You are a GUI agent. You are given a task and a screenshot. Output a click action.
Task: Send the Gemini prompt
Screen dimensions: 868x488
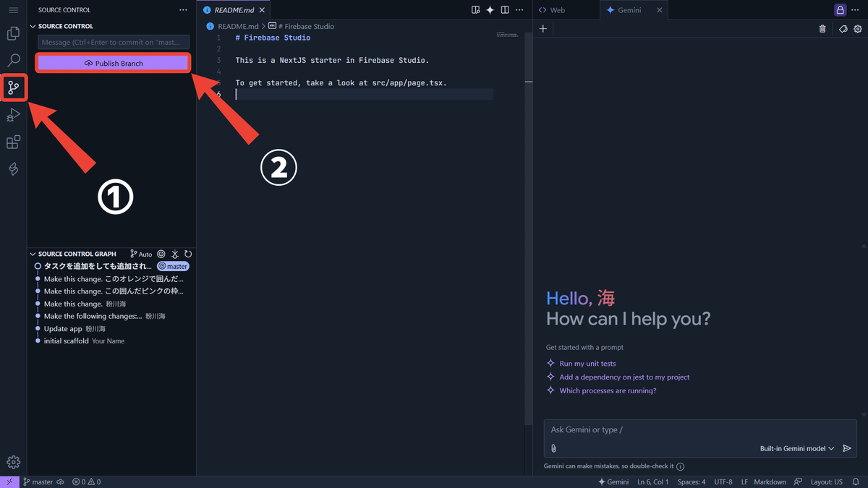(847, 448)
